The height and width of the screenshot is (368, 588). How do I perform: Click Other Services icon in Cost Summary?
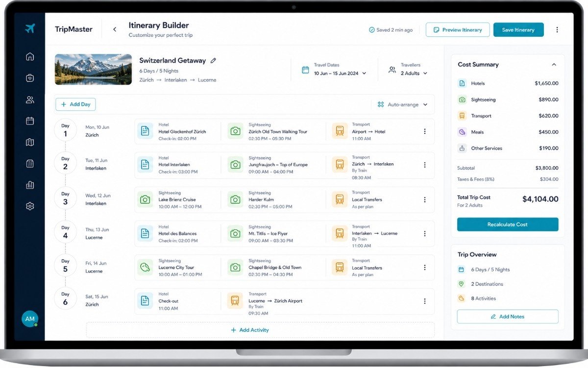click(462, 148)
